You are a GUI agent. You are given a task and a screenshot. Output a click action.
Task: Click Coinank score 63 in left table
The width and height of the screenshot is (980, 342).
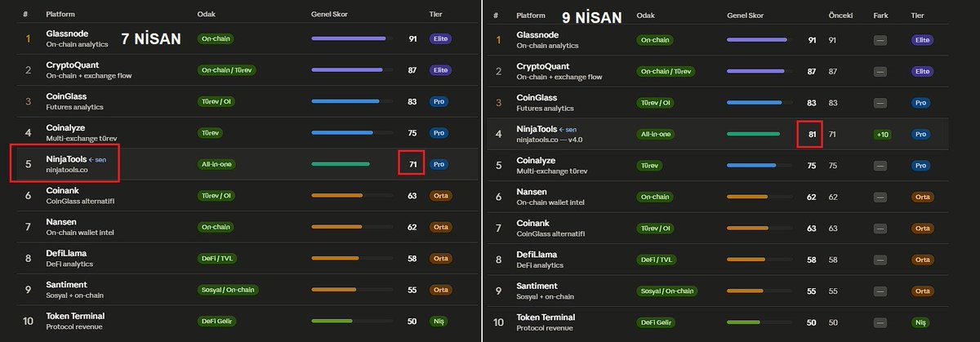pyautogui.click(x=412, y=196)
